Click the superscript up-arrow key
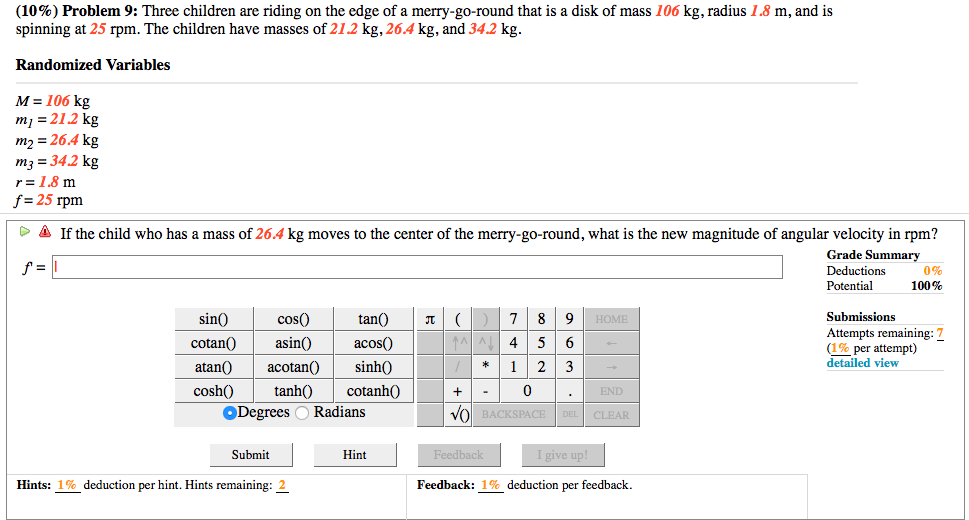Screen dimensions: 969x520 point(459,343)
